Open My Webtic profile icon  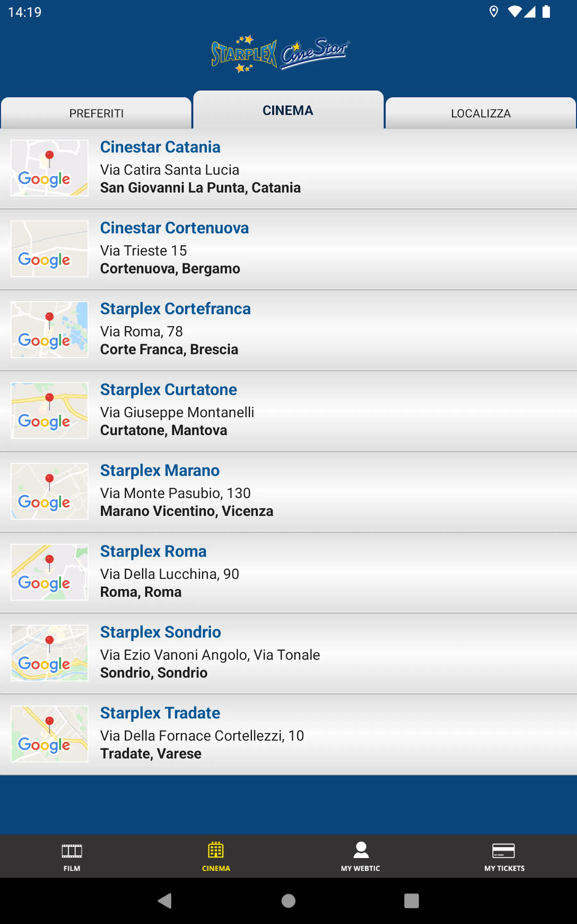click(x=361, y=850)
